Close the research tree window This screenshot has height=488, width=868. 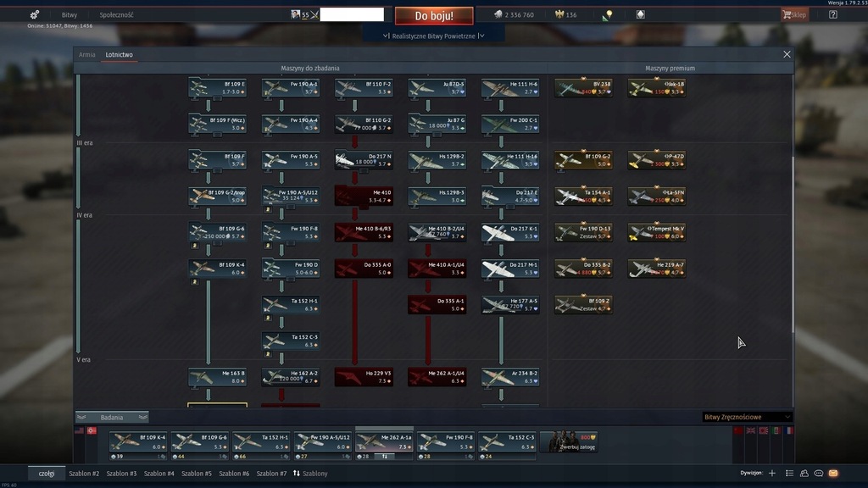click(787, 54)
